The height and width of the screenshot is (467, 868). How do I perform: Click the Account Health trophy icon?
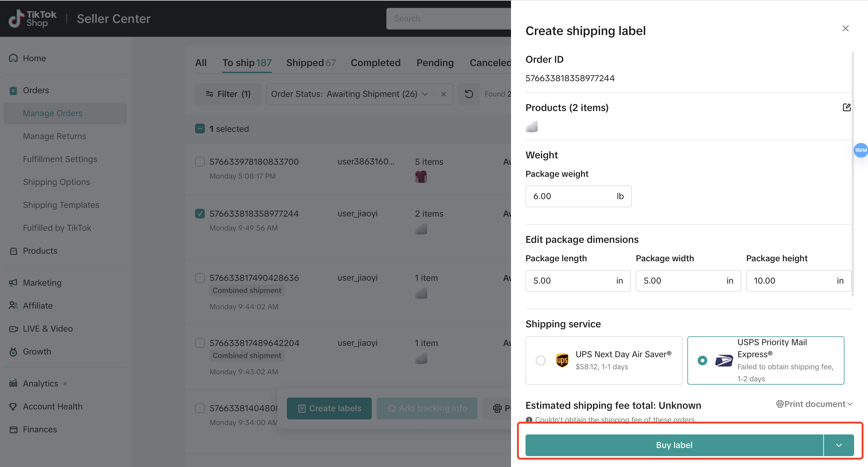13,406
